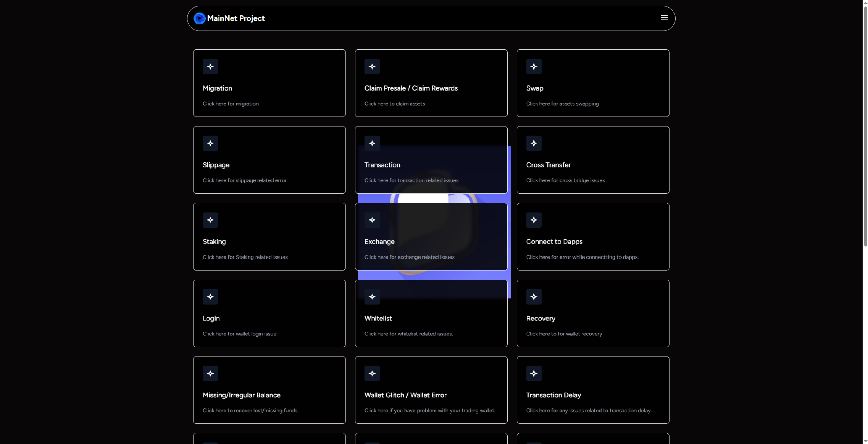Screen dimensions: 868x444
Task: Open the Login card heading
Action: (x=211, y=319)
